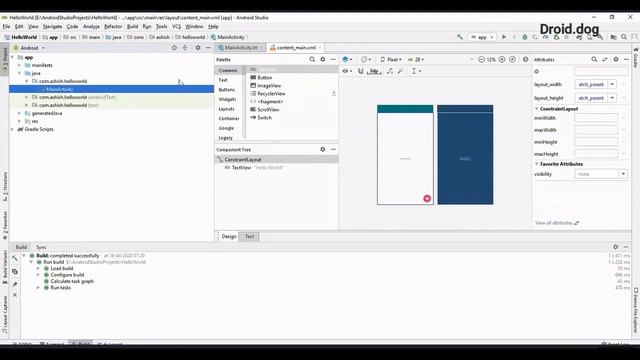
Task: Expand the Gradle Scripts node
Action: coord(12,129)
